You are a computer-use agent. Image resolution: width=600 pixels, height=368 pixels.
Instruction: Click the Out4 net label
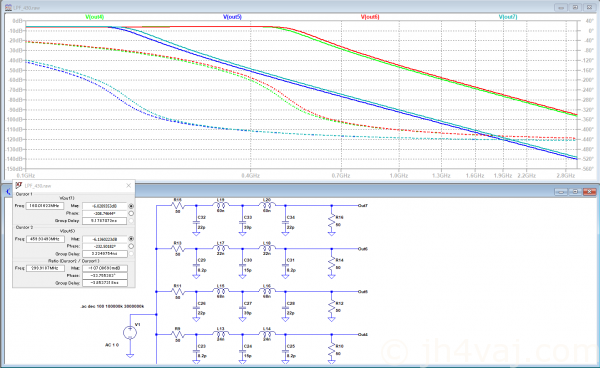(x=362, y=334)
